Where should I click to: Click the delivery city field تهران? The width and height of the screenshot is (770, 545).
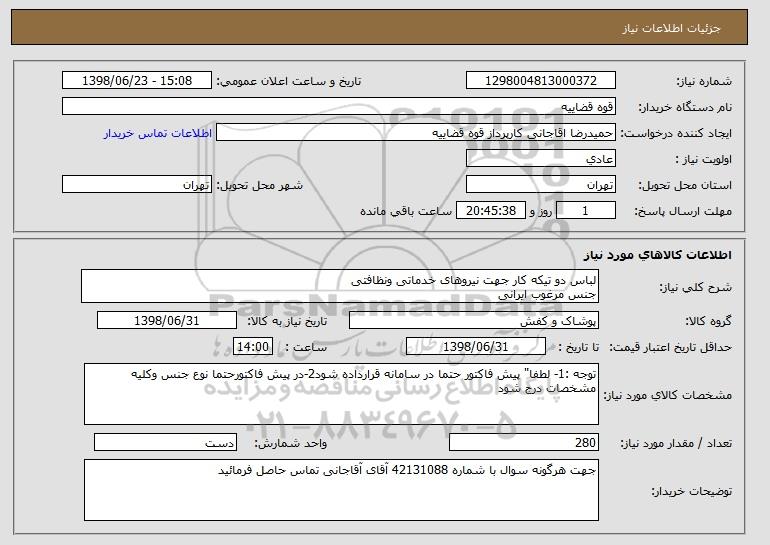pyautogui.click(x=137, y=185)
